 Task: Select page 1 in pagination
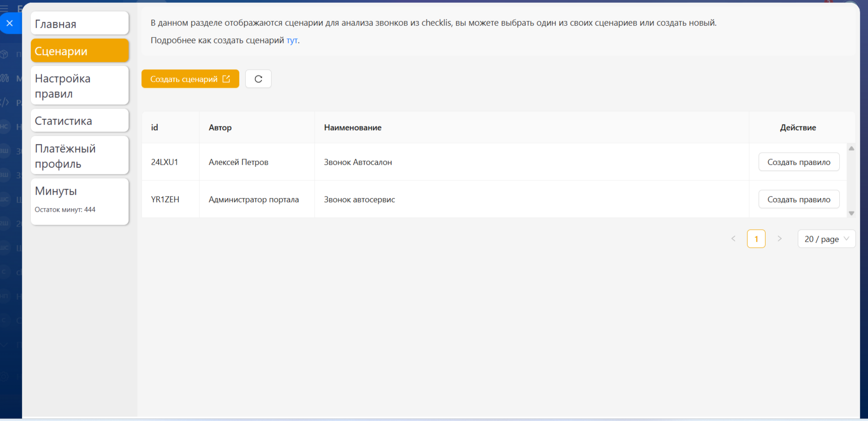pyautogui.click(x=756, y=239)
